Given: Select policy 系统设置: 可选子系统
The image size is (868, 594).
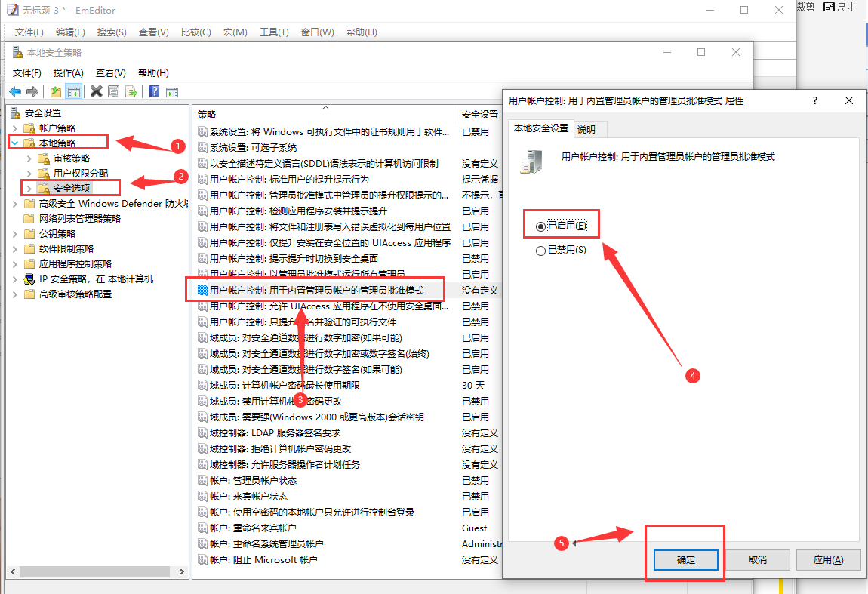Looking at the screenshot, I should pos(253,148).
